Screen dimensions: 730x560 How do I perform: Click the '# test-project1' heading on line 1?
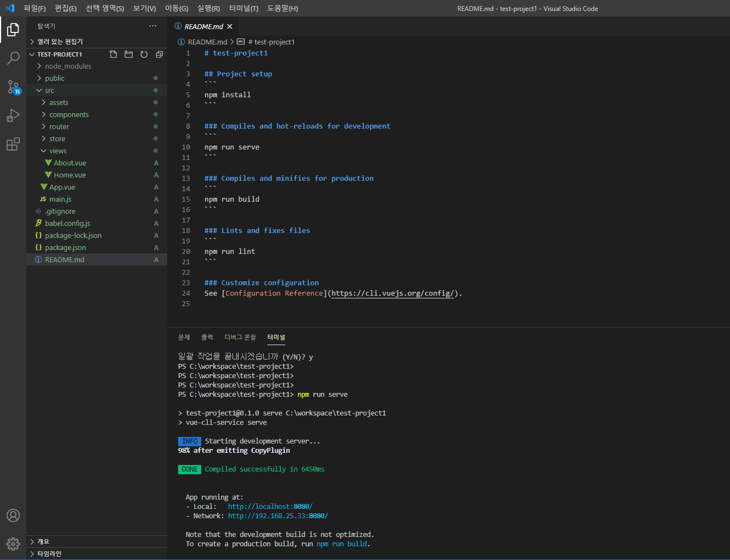tap(236, 53)
